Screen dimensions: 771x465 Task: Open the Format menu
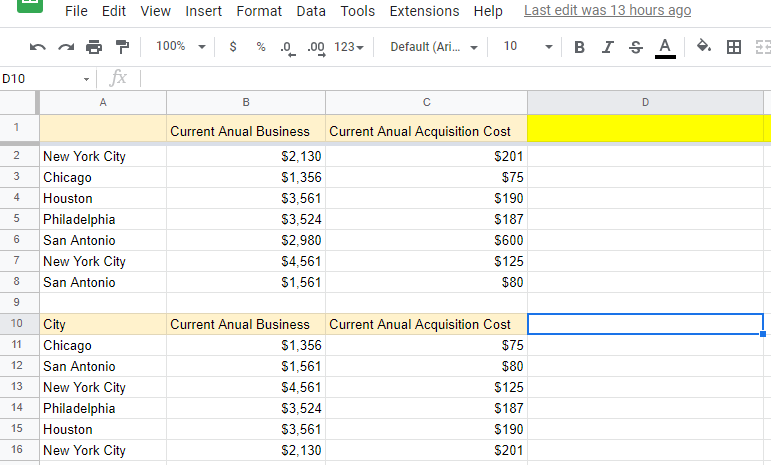coord(259,11)
